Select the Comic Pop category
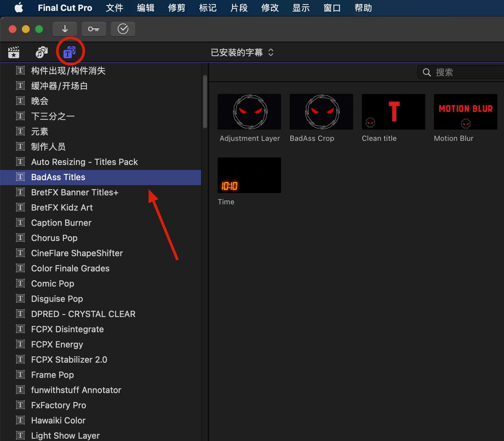Screen dimensions: 504x441 point(101,283)
